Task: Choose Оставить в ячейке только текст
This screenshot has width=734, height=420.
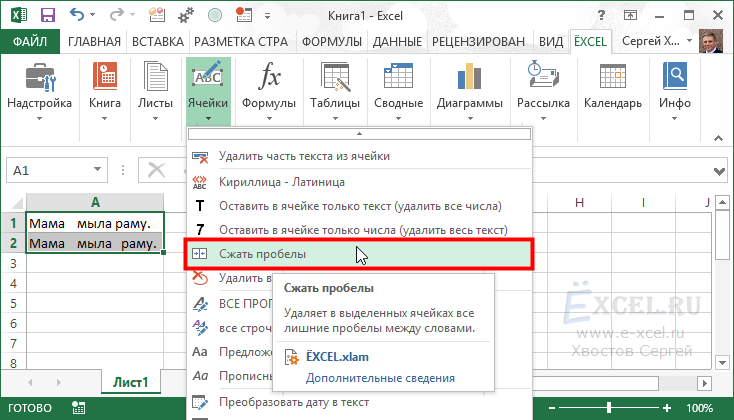Action: (x=359, y=206)
